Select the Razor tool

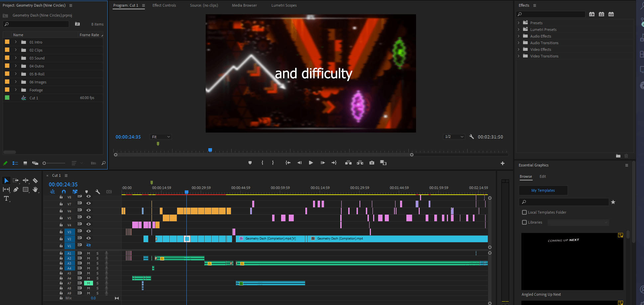(x=35, y=180)
